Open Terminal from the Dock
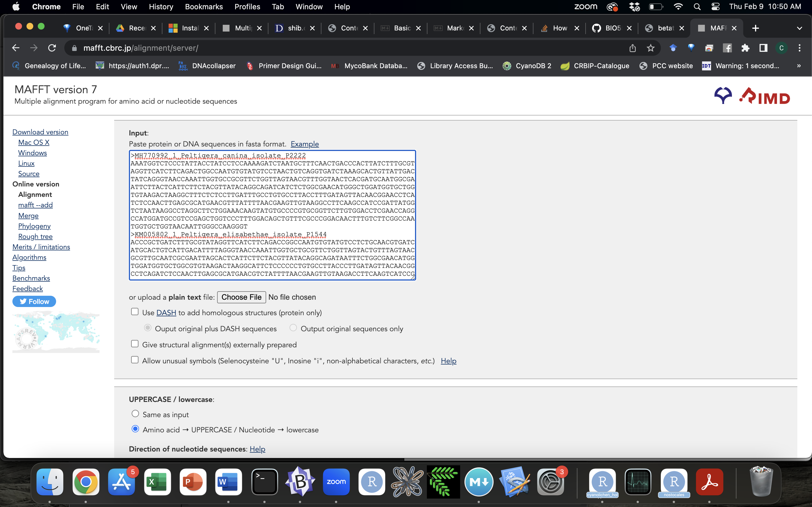Image resolution: width=812 pixels, height=507 pixels. pos(264,482)
